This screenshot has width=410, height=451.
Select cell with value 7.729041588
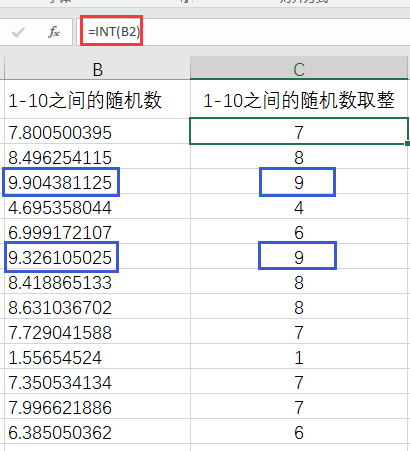pyautogui.click(x=97, y=332)
